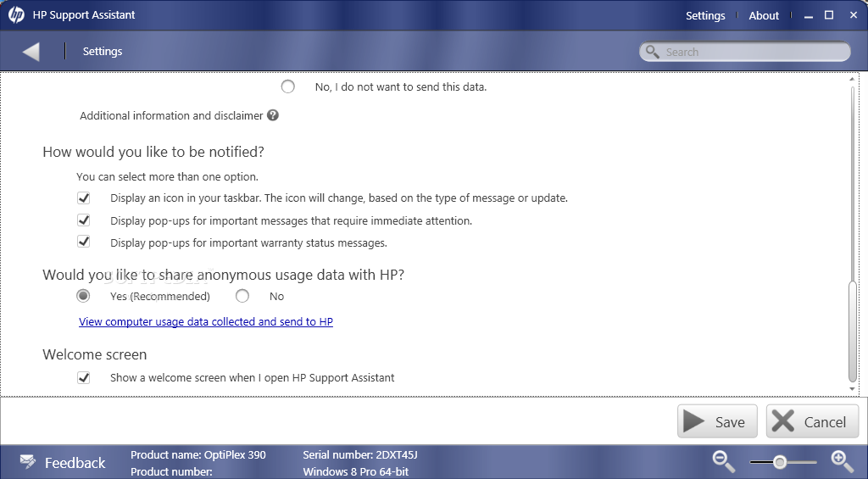The image size is (868, 479).
Task: Click the zoom in magnifier icon
Action: [842, 461]
